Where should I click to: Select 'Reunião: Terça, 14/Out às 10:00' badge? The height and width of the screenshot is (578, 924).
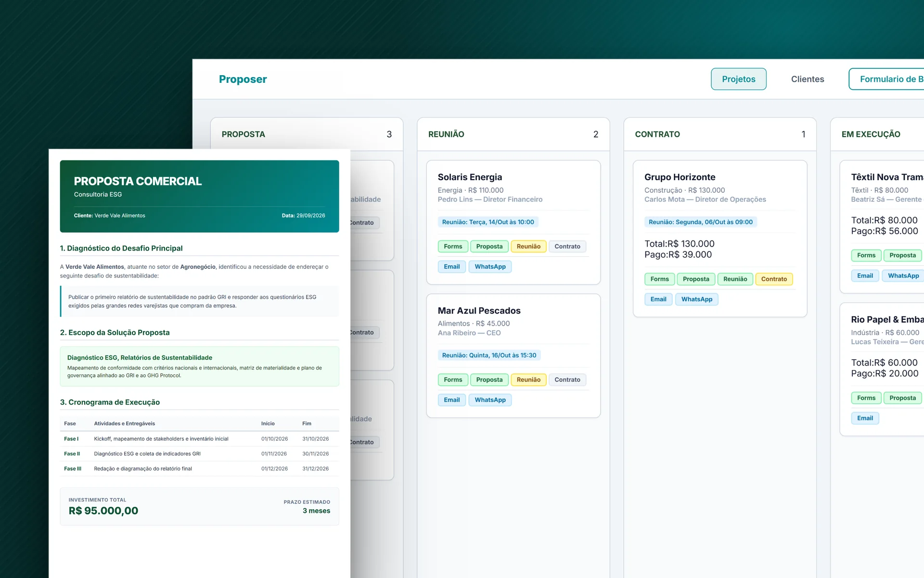488,222
